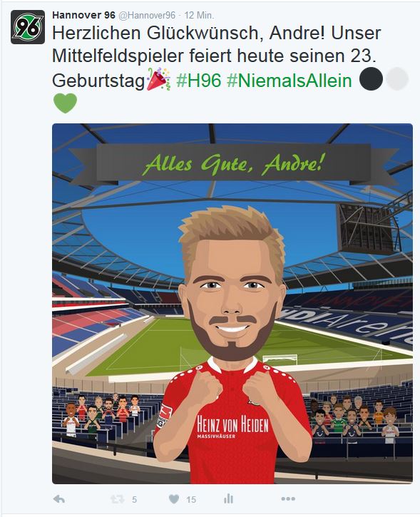Open the @Hannover96 handle link
Screen dimensions: 420x517
(147, 15)
